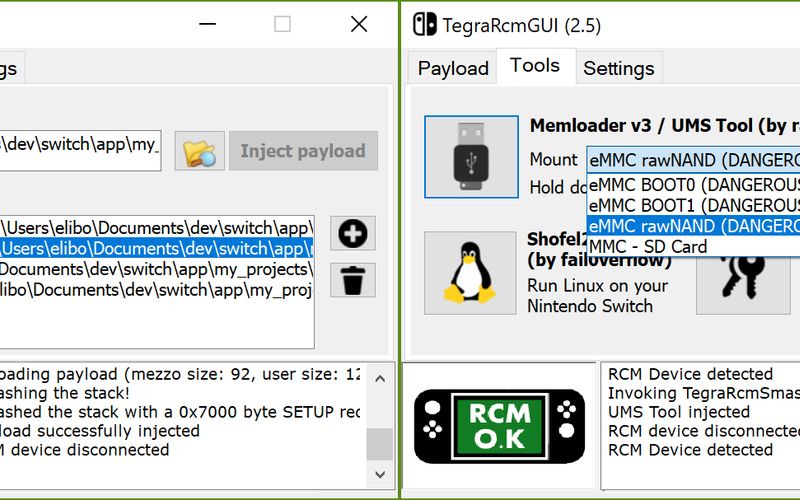This screenshot has height=500, width=800.
Task: Click the down arrow of log scrollbar
Action: (x=380, y=473)
